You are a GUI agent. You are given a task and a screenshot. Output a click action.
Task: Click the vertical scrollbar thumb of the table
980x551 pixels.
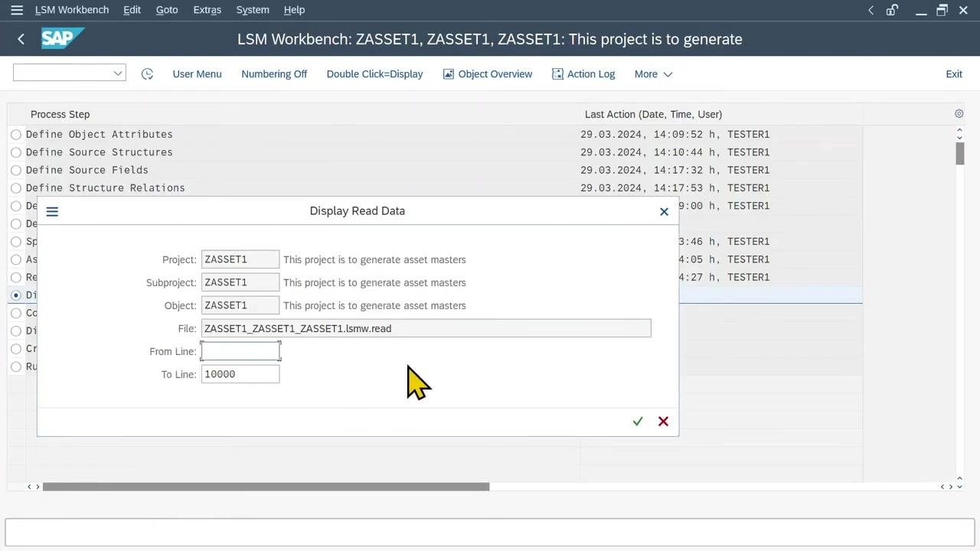tap(960, 153)
